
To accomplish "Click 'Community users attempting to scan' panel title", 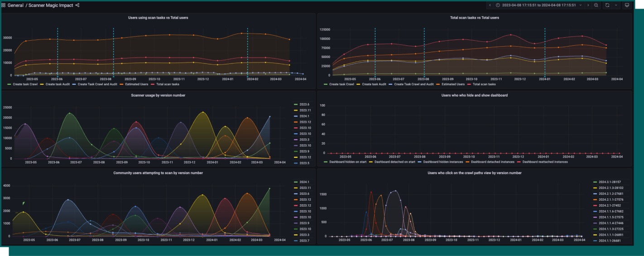I will click(158, 173).
